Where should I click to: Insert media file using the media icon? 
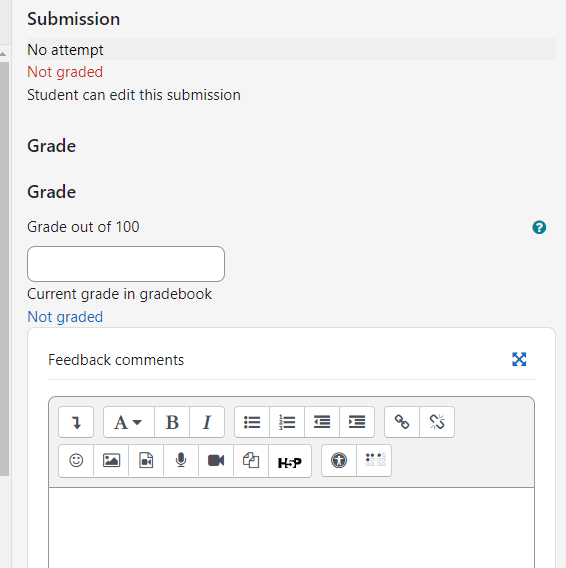pyautogui.click(x=146, y=461)
